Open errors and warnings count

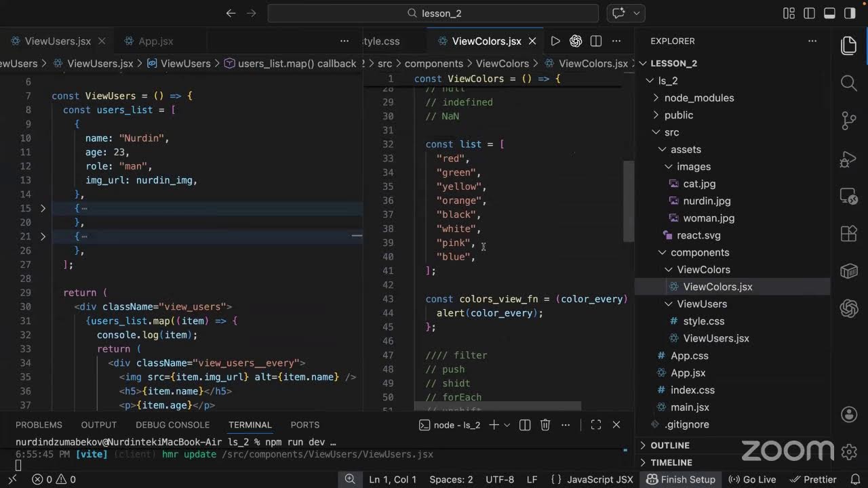(54, 479)
